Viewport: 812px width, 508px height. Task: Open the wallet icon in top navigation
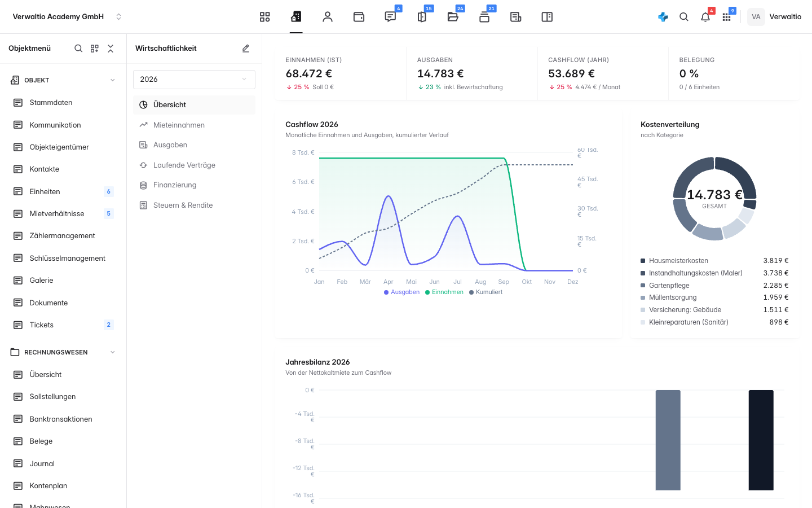point(359,17)
